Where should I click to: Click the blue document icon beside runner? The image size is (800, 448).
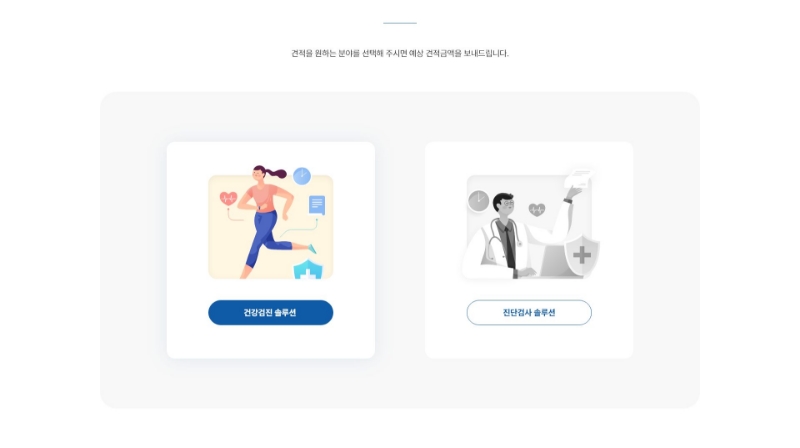tap(317, 205)
